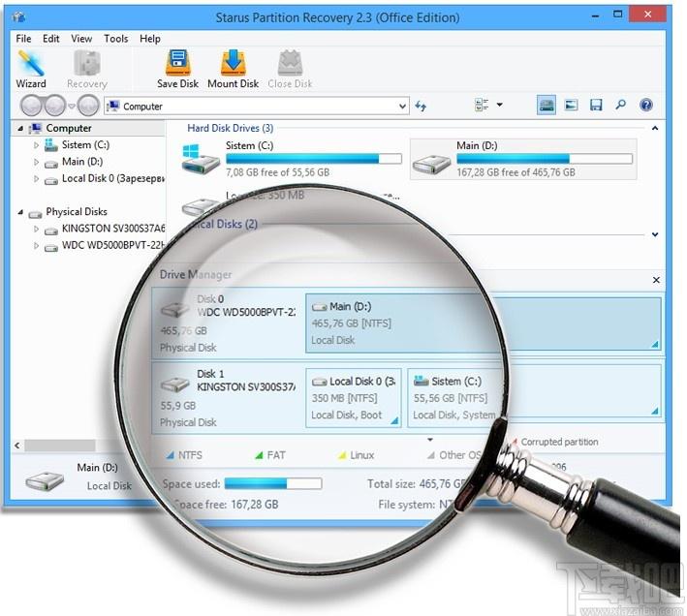Collapse the Computer tree node
687x616 pixels.
(20, 128)
